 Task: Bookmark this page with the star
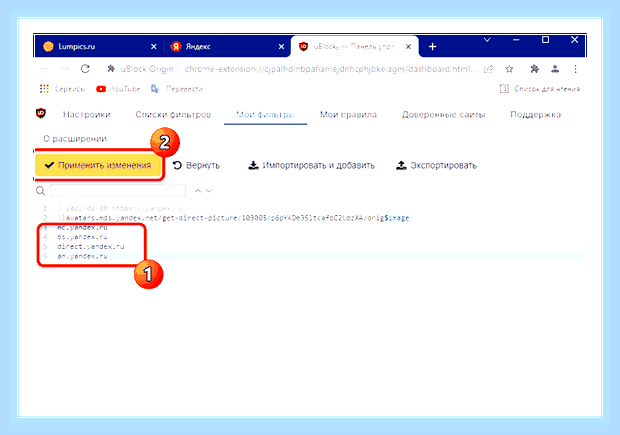pos(509,69)
